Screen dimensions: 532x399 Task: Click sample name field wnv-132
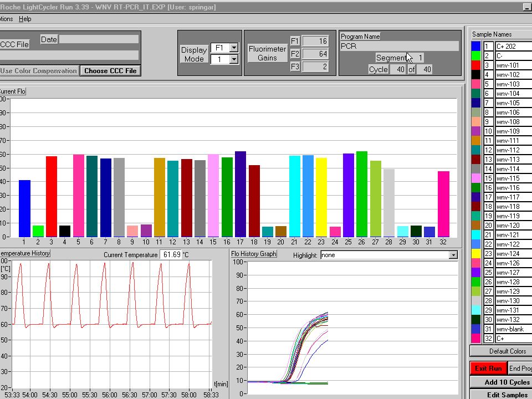pyautogui.click(x=514, y=319)
